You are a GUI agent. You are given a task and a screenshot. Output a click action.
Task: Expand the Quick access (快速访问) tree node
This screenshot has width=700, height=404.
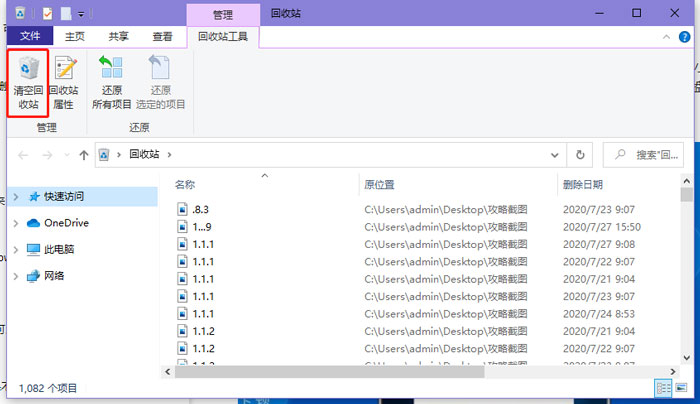coord(15,197)
